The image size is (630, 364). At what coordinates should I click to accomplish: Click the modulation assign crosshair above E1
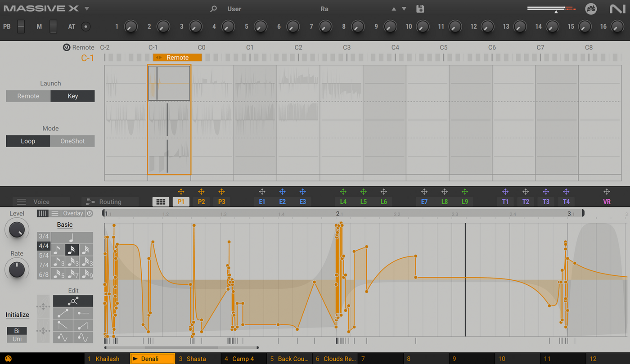pyautogui.click(x=262, y=192)
